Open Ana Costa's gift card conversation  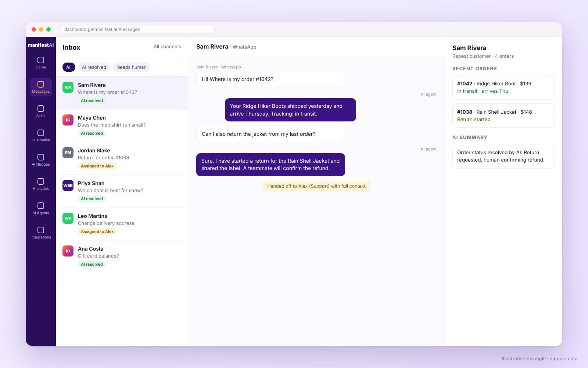[122, 256]
